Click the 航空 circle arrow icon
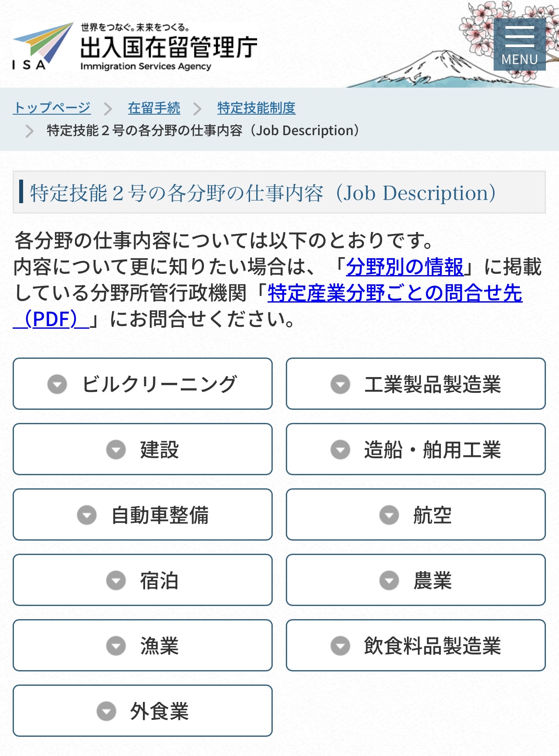This screenshot has width=559, height=756. (x=389, y=515)
